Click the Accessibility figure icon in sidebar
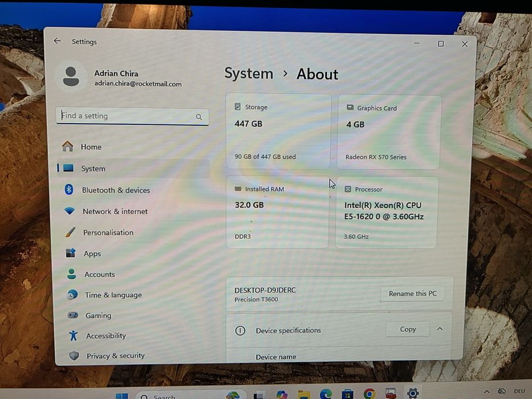 [74, 335]
